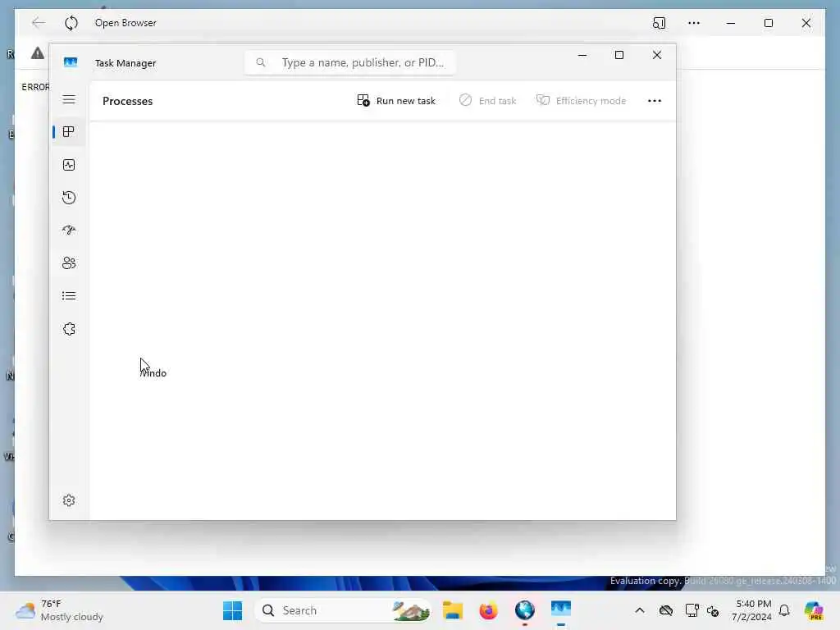This screenshot has width=840, height=630.
Task: Close the Task Manager window
Action: click(x=657, y=55)
